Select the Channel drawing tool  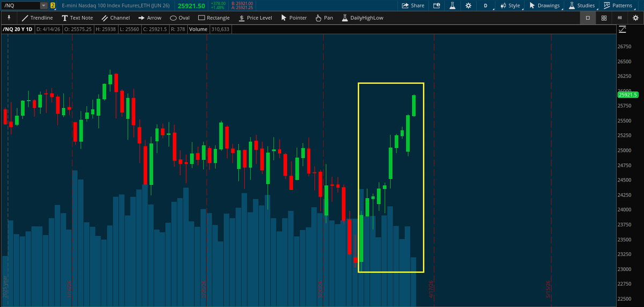(x=115, y=18)
